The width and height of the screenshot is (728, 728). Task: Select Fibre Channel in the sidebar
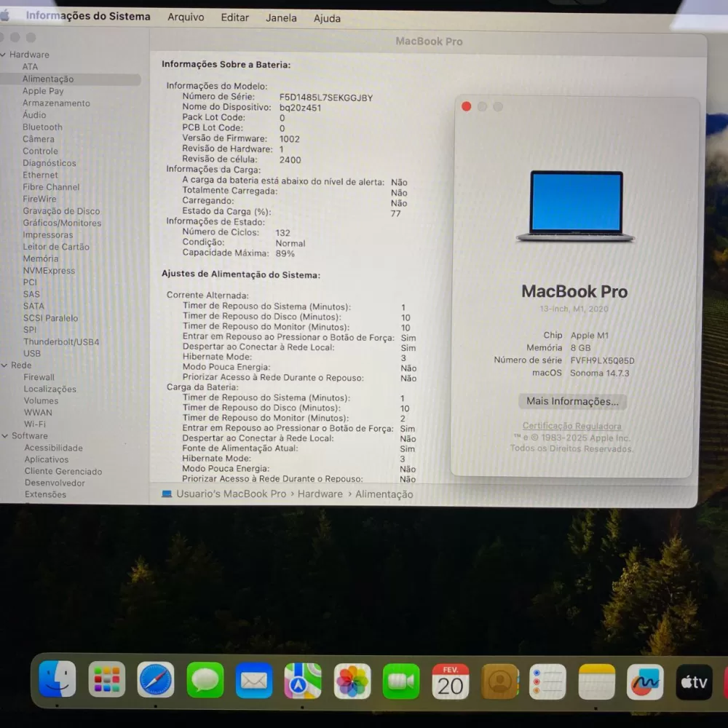51,187
